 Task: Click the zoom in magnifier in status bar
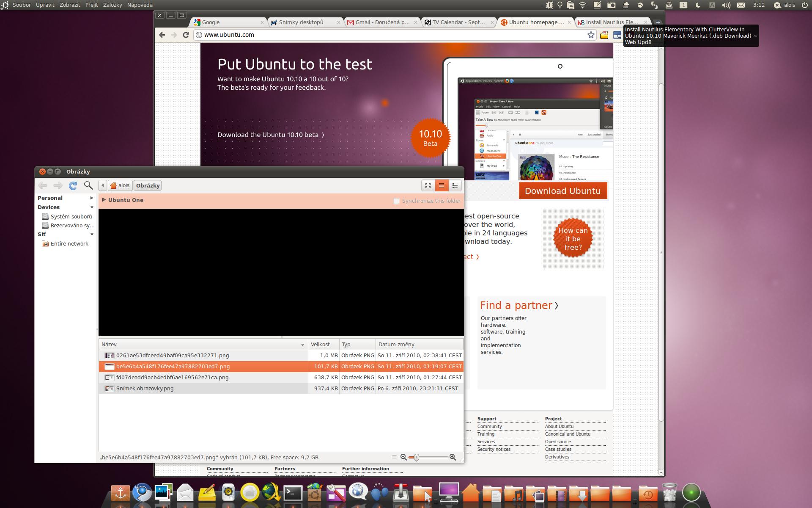pyautogui.click(x=453, y=457)
